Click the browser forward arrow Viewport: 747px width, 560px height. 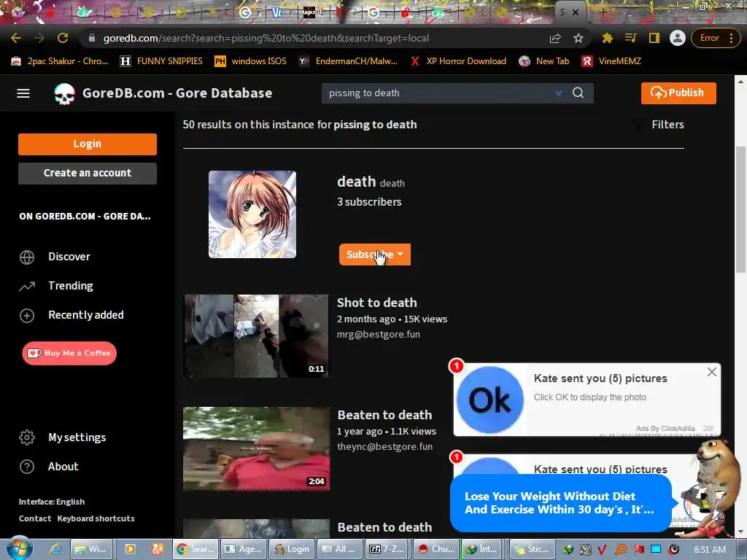tap(39, 38)
